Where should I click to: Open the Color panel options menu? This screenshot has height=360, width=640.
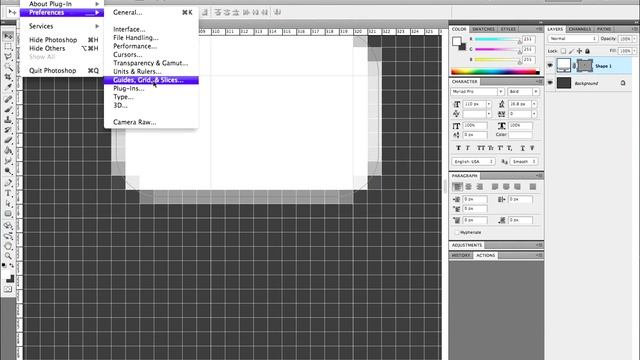(539, 29)
